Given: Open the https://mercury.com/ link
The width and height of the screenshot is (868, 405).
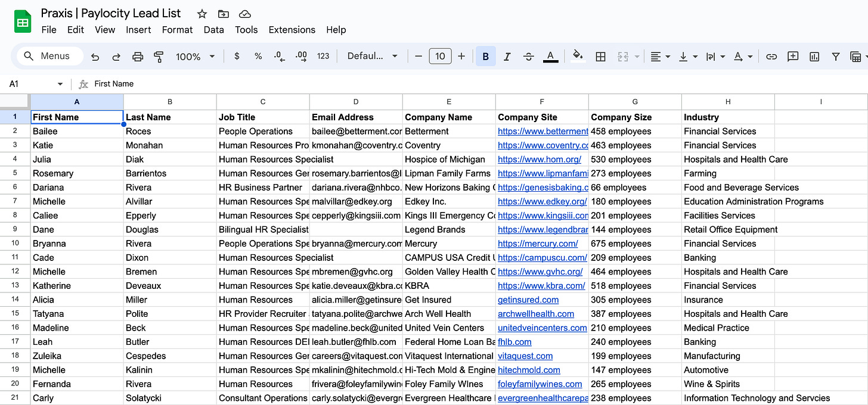Looking at the screenshot, I should 538,244.
